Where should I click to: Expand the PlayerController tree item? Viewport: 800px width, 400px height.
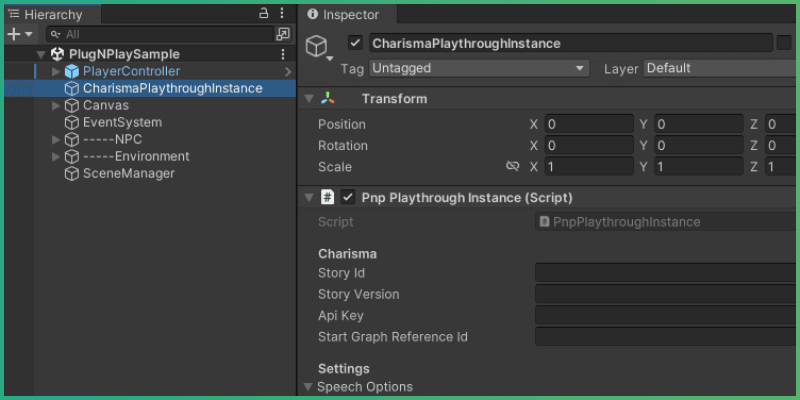(56, 72)
